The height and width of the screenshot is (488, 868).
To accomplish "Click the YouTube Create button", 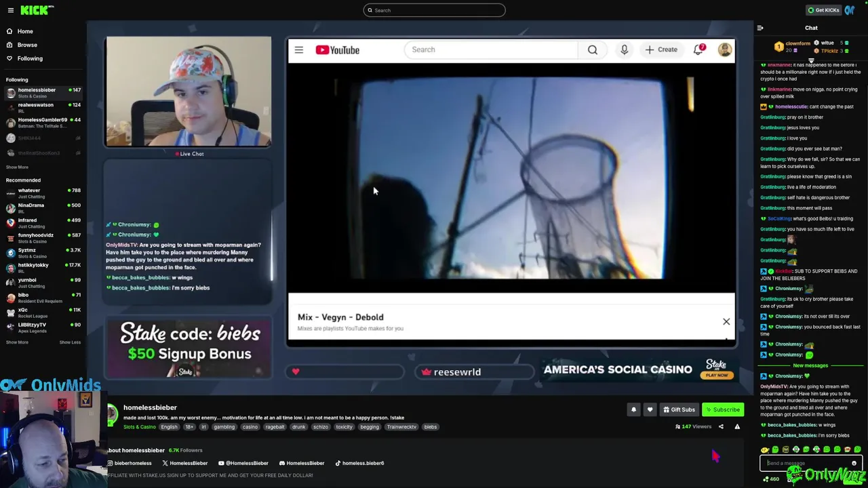I will (x=661, y=49).
